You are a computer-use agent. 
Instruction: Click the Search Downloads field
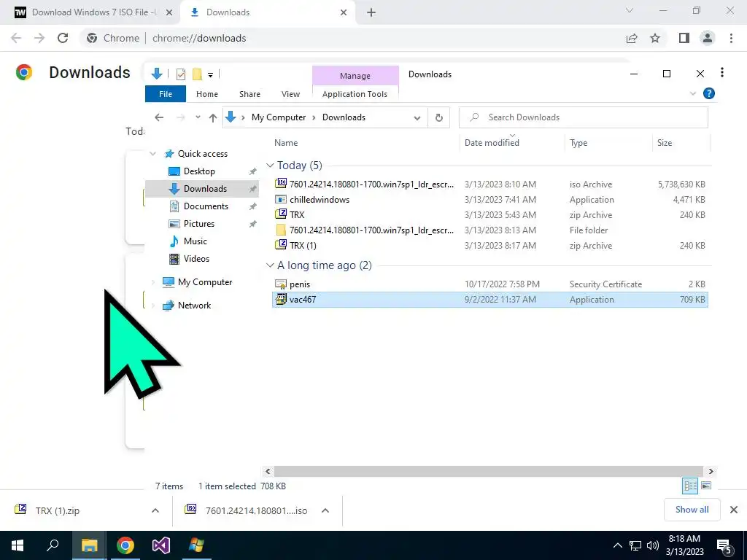(x=583, y=117)
